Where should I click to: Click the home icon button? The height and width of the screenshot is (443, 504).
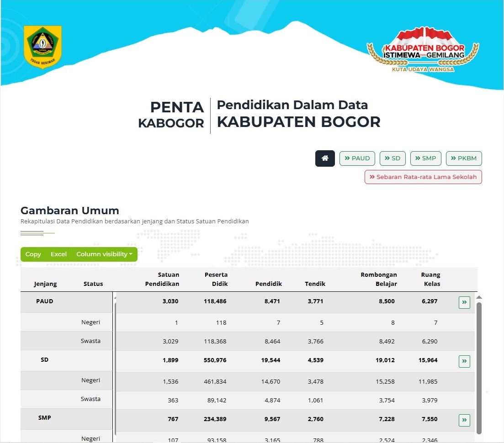click(325, 158)
